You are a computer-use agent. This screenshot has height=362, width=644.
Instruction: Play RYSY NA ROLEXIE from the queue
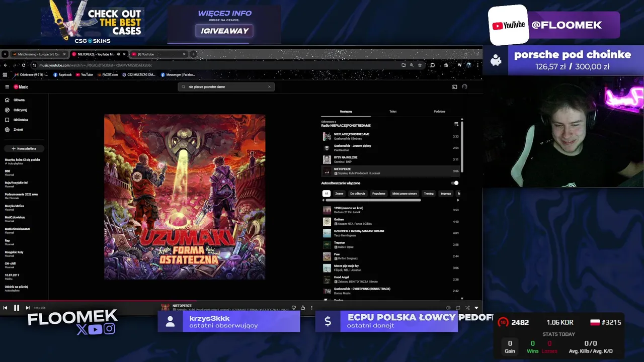coord(390,159)
